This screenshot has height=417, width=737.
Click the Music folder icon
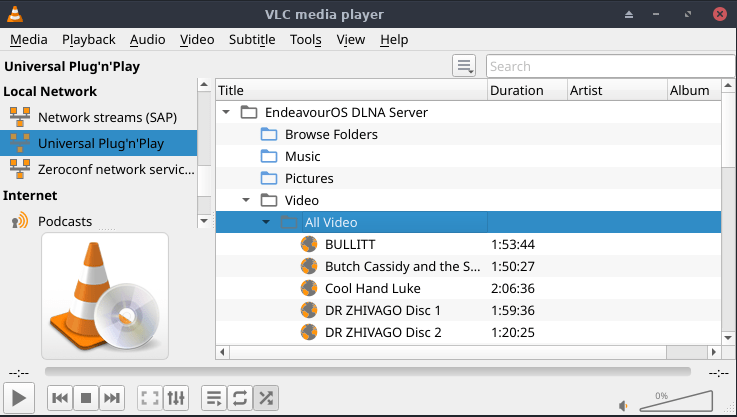coord(269,156)
